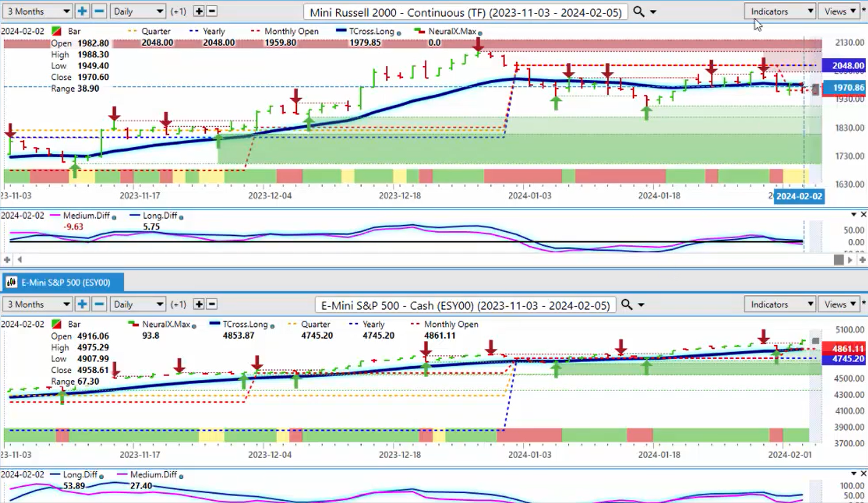This screenshot has width=868, height=503.
Task: Click the black minus button beside (+1) in S&P chart
Action: tap(211, 304)
